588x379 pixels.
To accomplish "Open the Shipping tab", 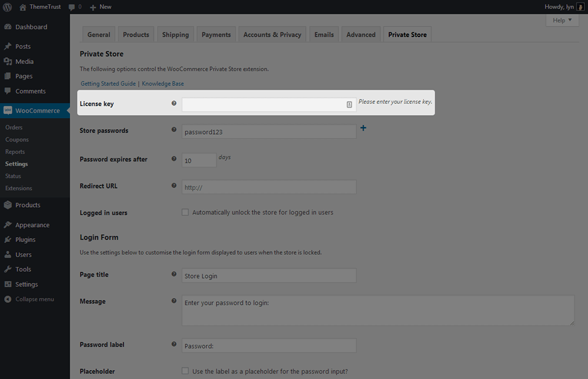I will coord(175,35).
